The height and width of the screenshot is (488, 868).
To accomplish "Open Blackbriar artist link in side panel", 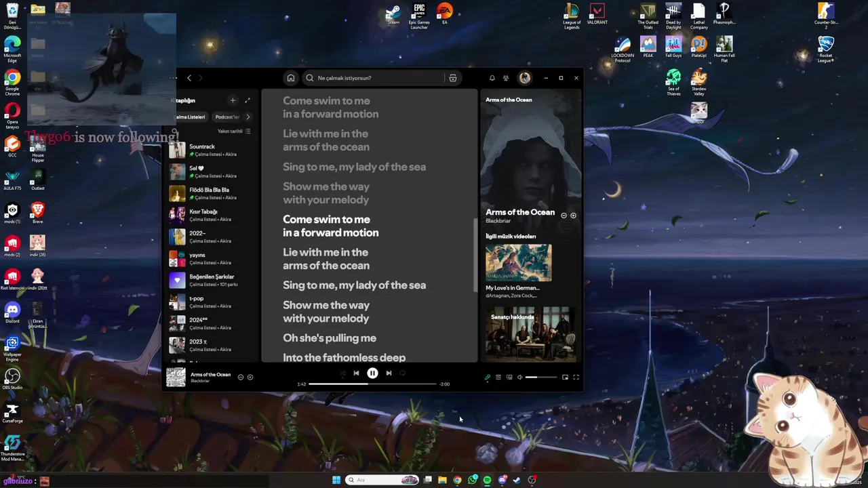I will tap(498, 221).
